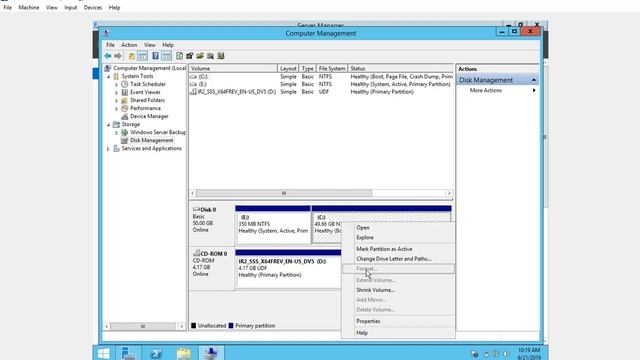Click the tree pane horizontal scrollbar

[x=144, y=326]
